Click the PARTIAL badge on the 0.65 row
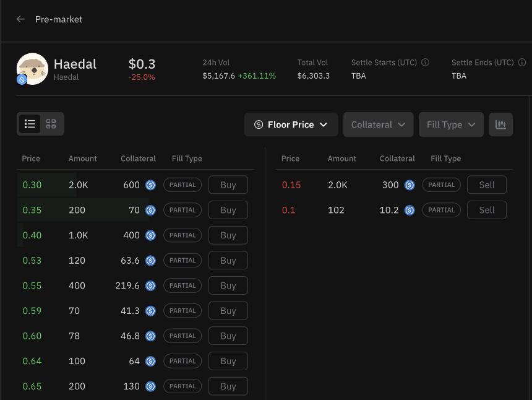Viewport: 532px width, 400px height. pyautogui.click(x=182, y=386)
